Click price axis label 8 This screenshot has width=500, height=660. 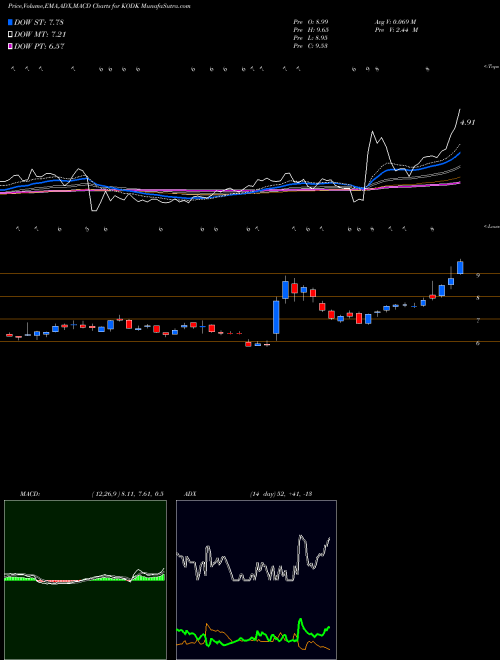(x=478, y=298)
